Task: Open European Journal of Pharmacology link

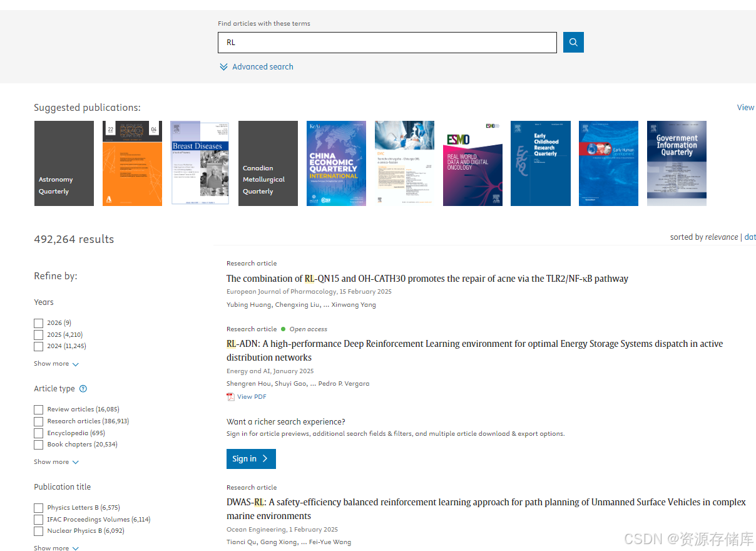Action: [281, 292]
